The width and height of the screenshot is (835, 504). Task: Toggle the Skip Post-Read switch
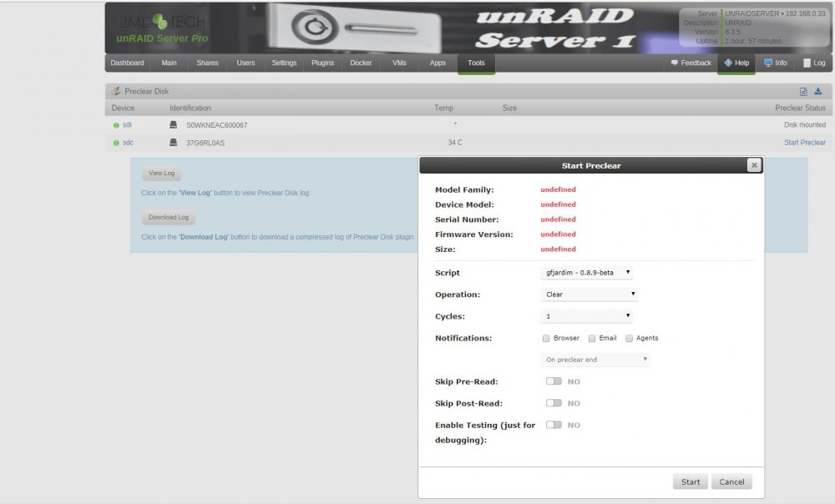click(x=554, y=403)
